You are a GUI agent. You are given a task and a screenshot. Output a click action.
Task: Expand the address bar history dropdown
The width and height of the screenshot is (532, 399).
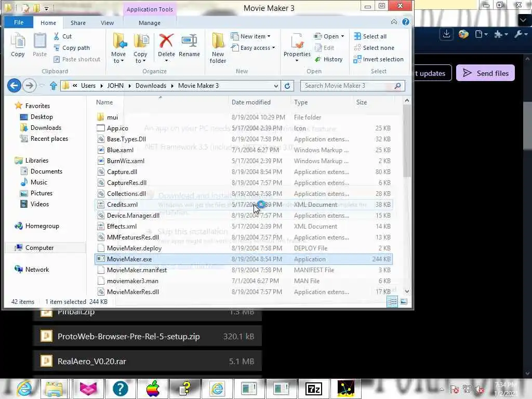coord(276,86)
